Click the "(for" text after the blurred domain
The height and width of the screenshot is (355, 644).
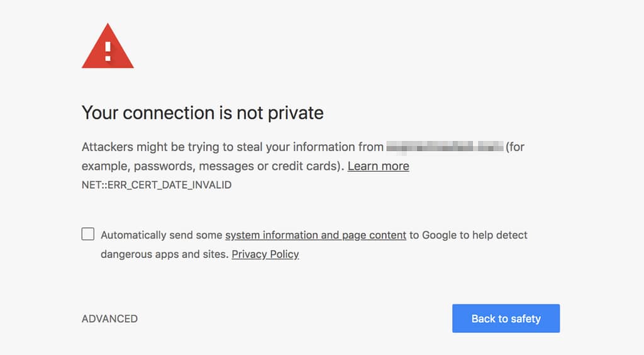click(515, 147)
